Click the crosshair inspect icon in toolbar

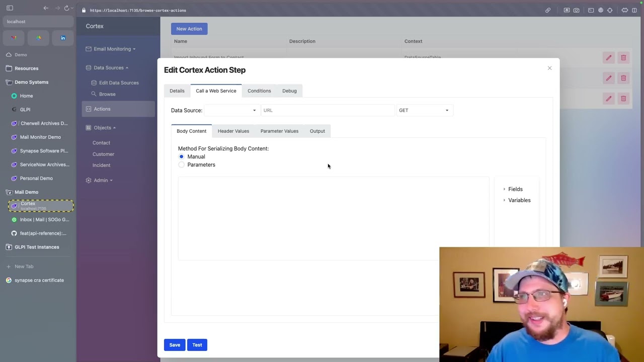[610, 10]
